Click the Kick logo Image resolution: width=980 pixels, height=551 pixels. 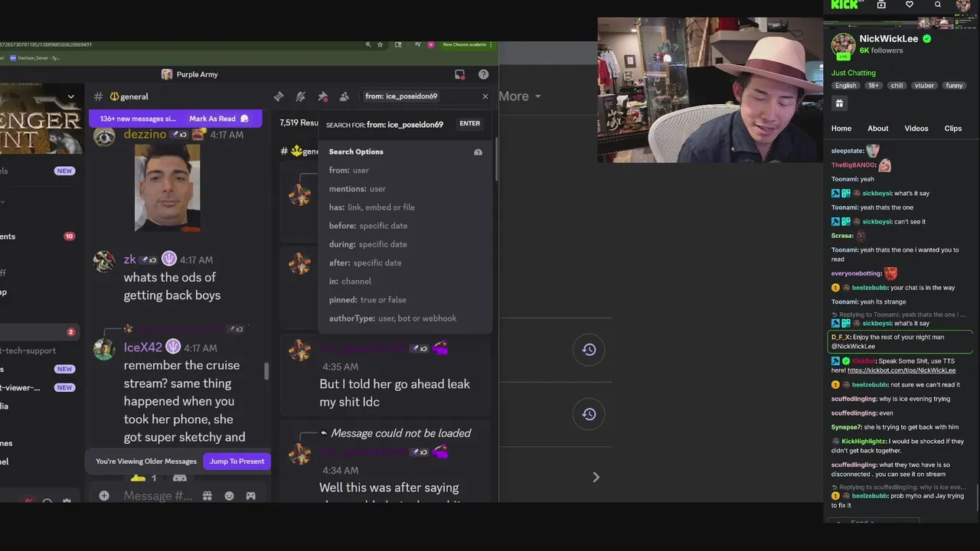pyautogui.click(x=844, y=5)
